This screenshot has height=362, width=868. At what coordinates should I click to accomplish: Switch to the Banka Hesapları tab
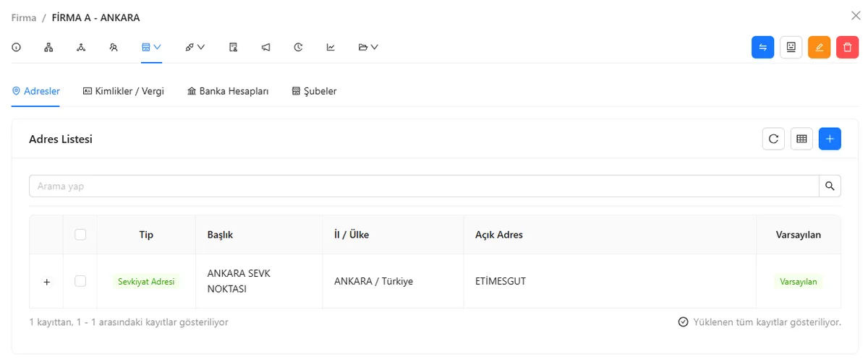[x=228, y=91]
